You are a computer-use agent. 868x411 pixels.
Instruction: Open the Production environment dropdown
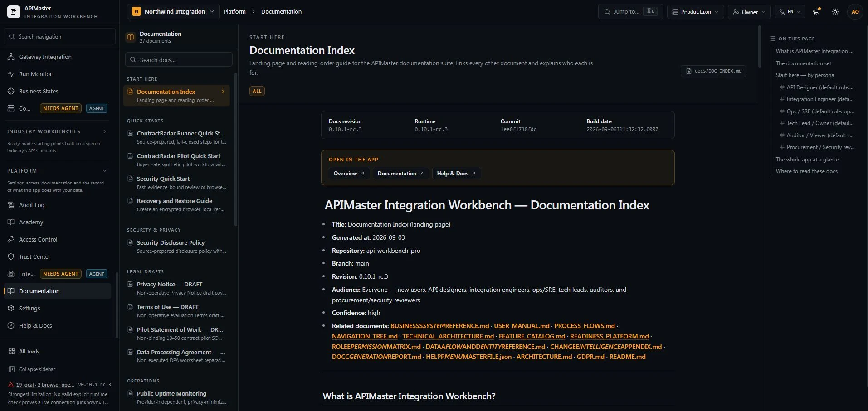pyautogui.click(x=695, y=12)
